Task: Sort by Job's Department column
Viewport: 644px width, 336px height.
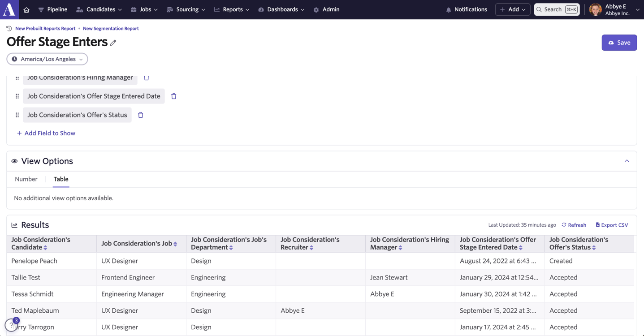Action: click(x=231, y=248)
